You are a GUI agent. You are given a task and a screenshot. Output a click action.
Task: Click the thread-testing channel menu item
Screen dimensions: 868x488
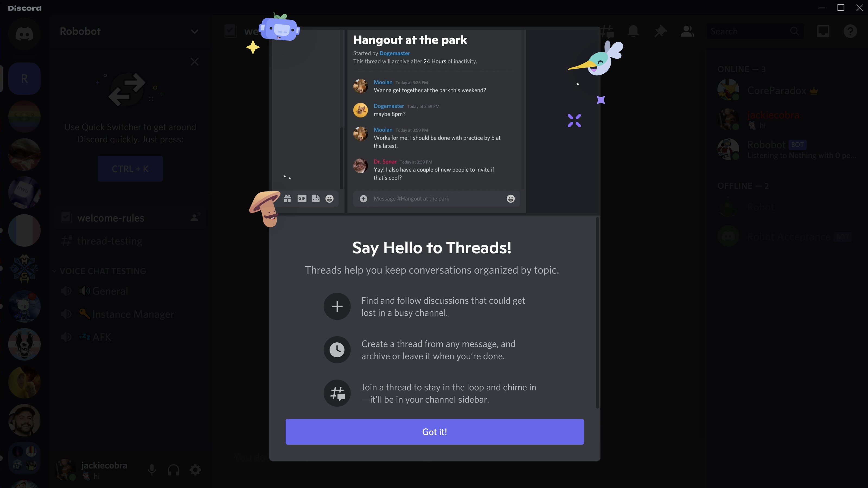pos(110,241)
